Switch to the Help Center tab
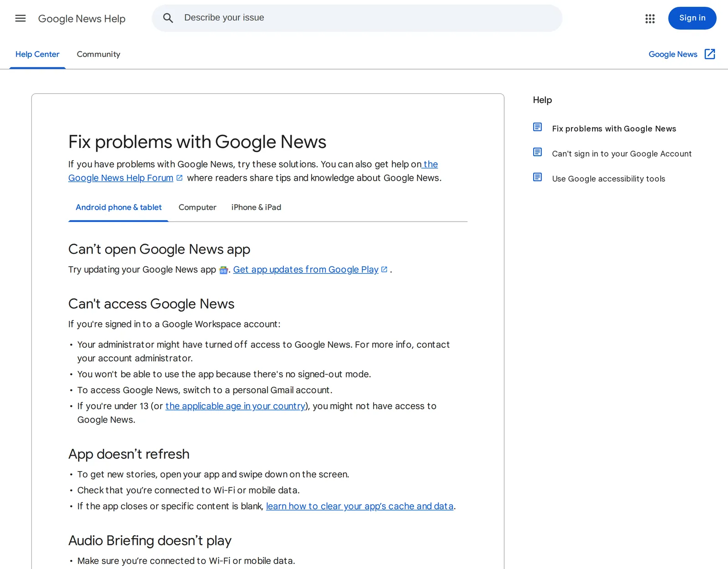 tap(37, 54)
